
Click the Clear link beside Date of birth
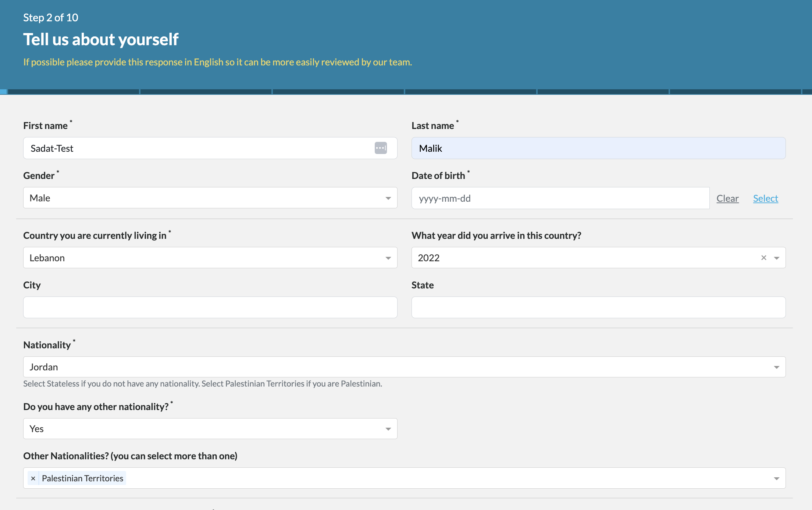(727, 198)
